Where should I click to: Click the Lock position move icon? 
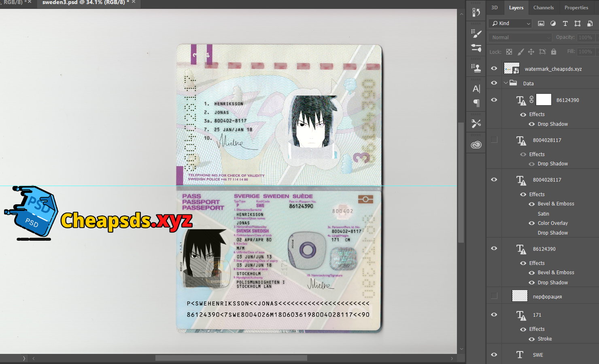531,52
